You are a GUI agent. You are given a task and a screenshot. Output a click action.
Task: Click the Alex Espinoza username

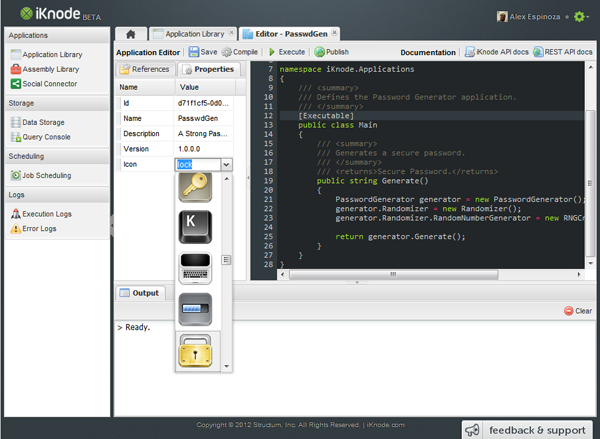[535, 16]
